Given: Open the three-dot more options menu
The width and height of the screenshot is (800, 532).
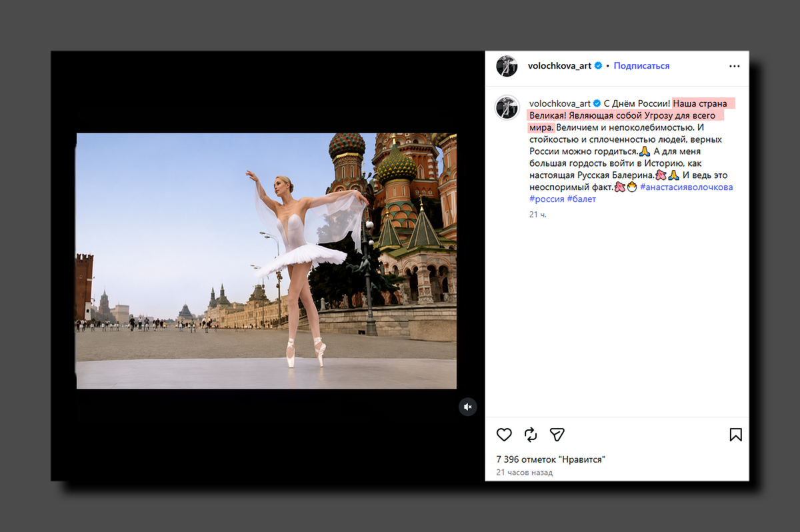Looking at the screenshot, I should 734,66.
